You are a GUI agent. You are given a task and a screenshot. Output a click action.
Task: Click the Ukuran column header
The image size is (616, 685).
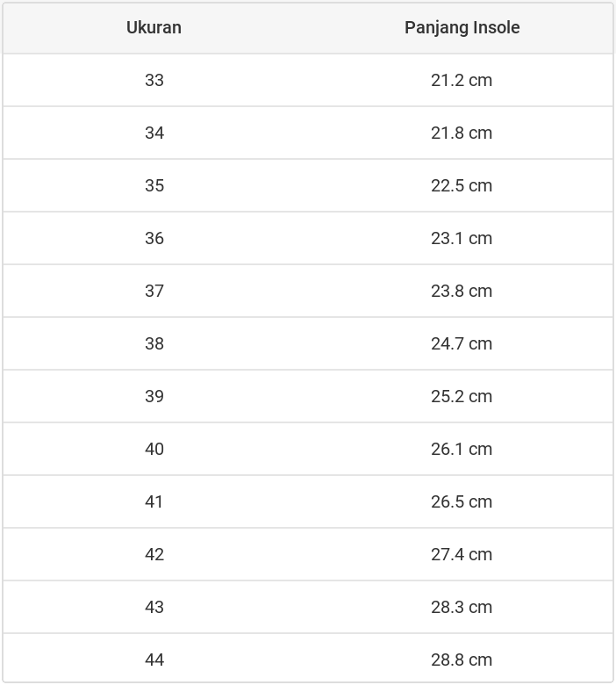coord(154,27)
